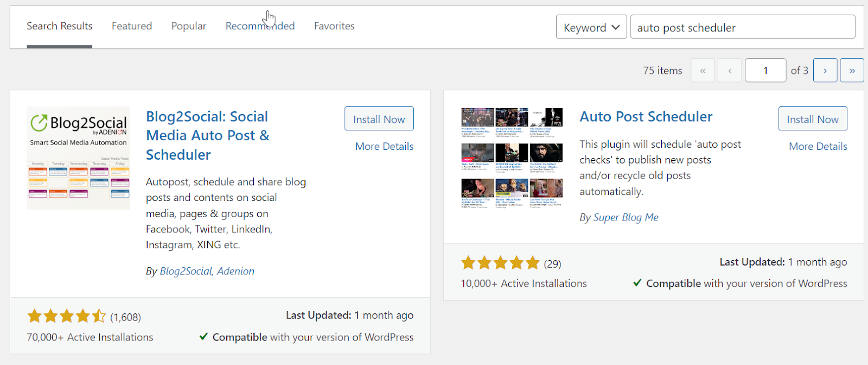This screenshot has width=868, height=365.
Task: Open the Search Results tab
Action: [x=60, y=26]
